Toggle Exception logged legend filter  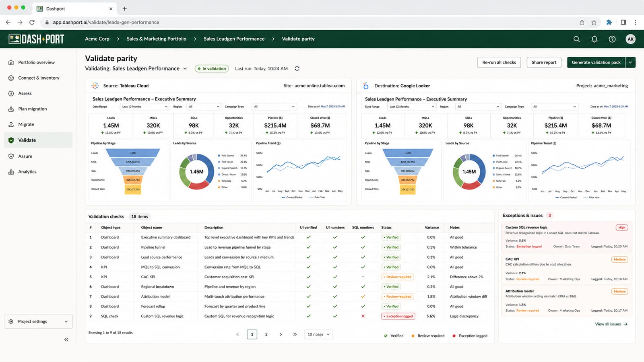(x=470, y=336)
